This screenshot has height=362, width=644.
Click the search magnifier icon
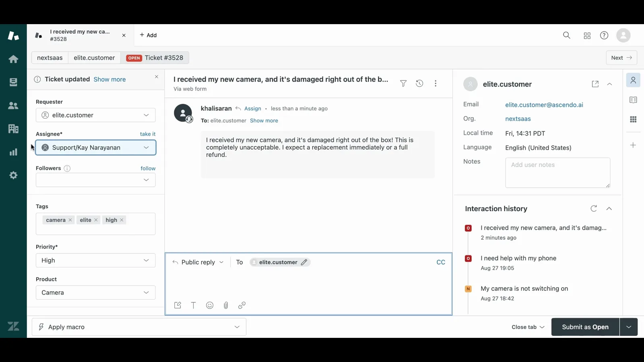pos(567,35)
